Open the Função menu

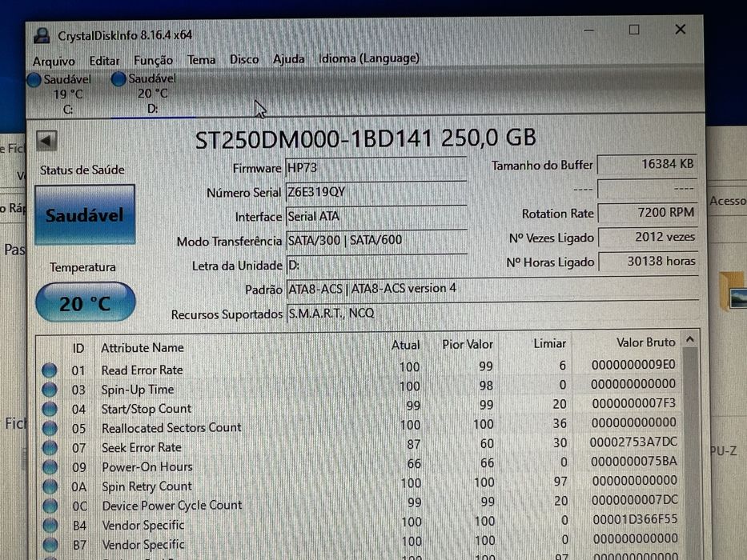pyautogui.click(x=153, y=61)
